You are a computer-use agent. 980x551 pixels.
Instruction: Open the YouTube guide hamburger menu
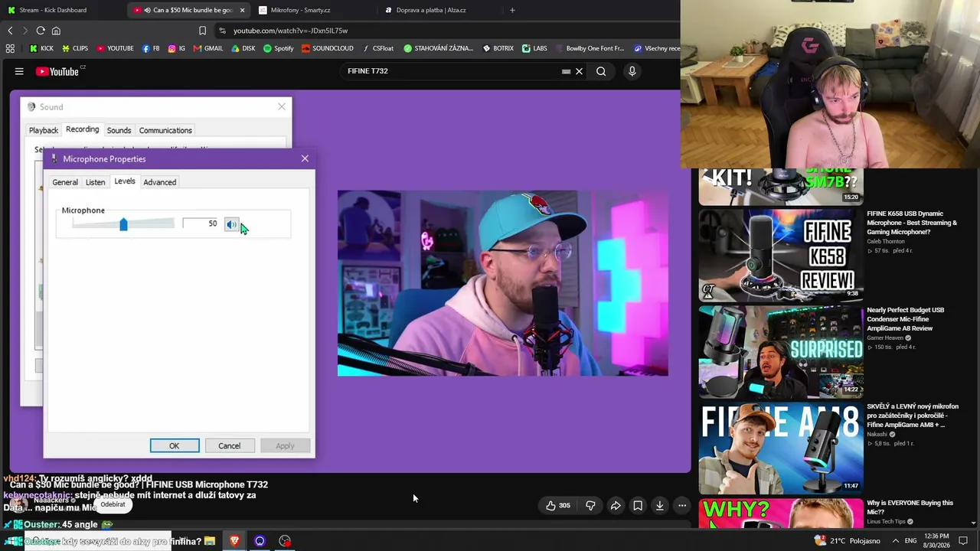coord(19,71)
